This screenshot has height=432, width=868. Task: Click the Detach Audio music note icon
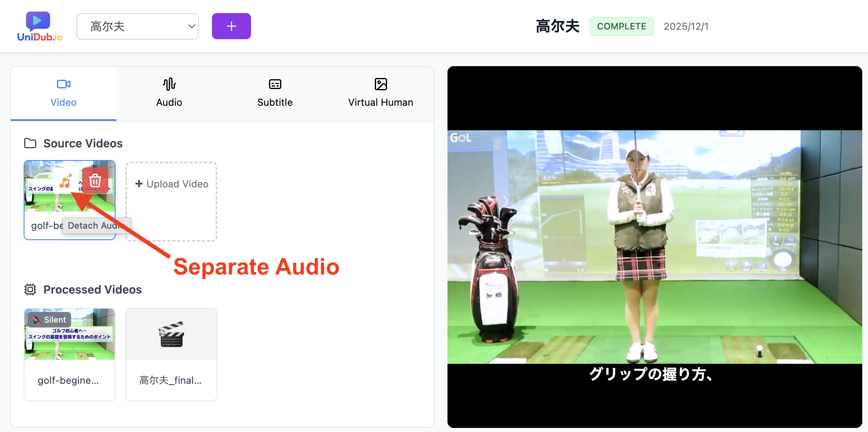[x=66, y=180]
